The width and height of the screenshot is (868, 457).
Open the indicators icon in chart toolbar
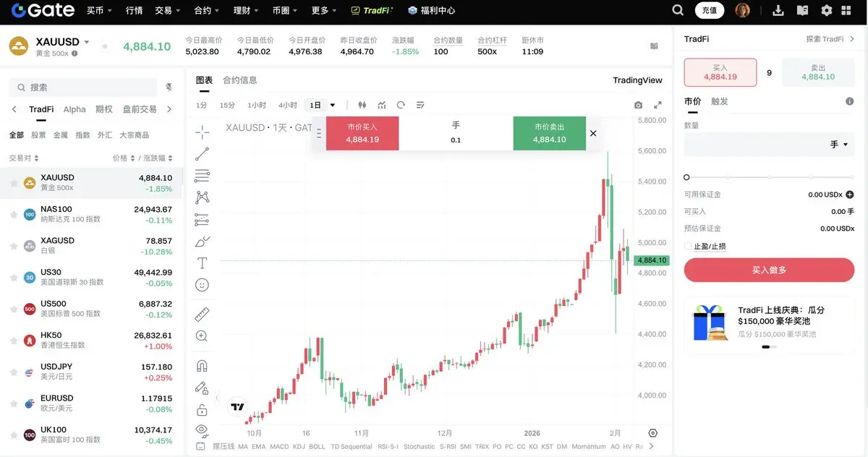382,105
